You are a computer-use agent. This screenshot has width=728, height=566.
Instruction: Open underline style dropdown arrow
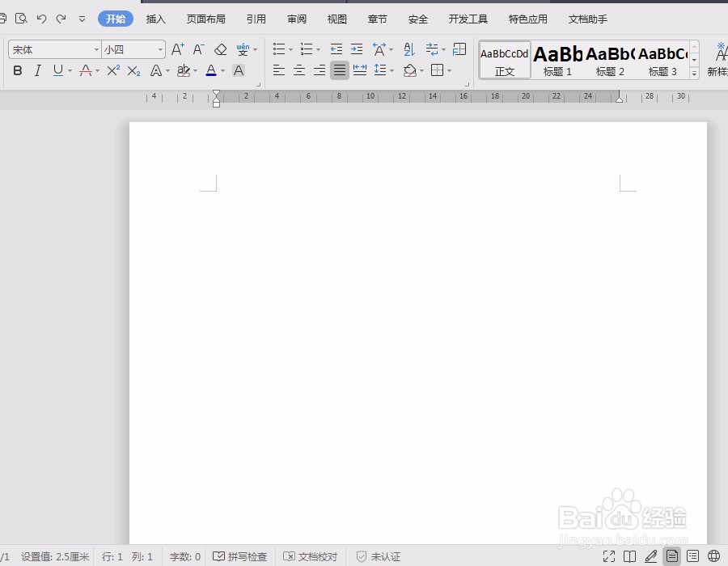pyautogui.click(x=70, y=71)
